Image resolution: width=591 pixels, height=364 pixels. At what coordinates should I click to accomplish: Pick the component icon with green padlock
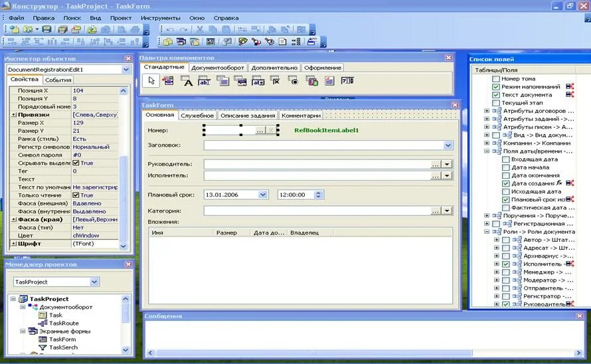[x=311, y=81]
